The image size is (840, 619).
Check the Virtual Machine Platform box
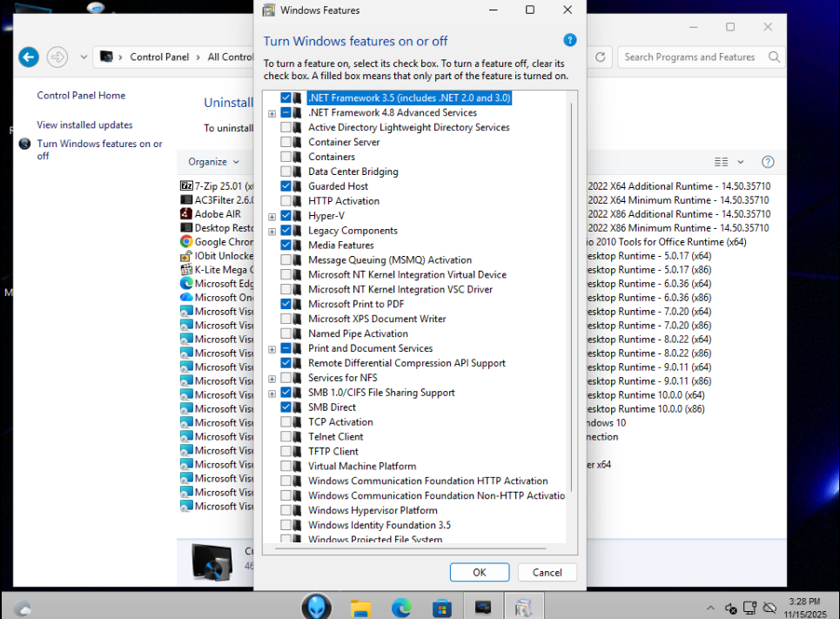tap(286, 467)
